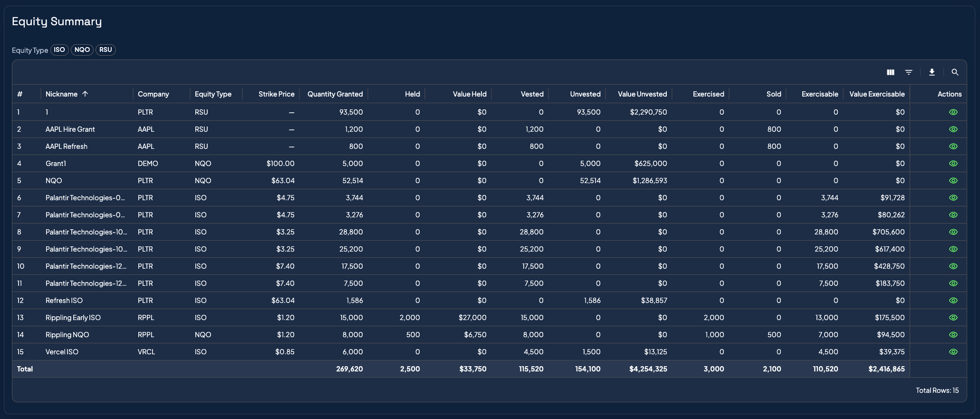Sort by the Company column header
This screenshot has height=419, width=980.
pos(153,94)
